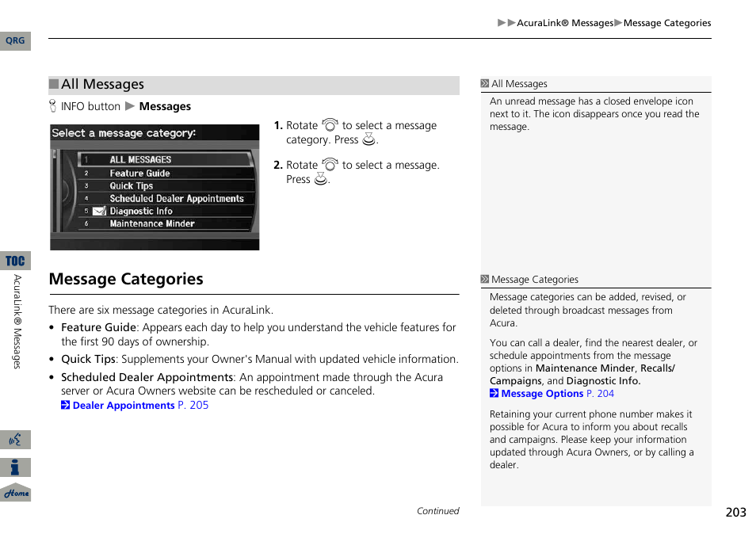Click the arrow icon before Dealer Appointments
This screenshot has width=756, height=534.
click(x=66, y=406)
